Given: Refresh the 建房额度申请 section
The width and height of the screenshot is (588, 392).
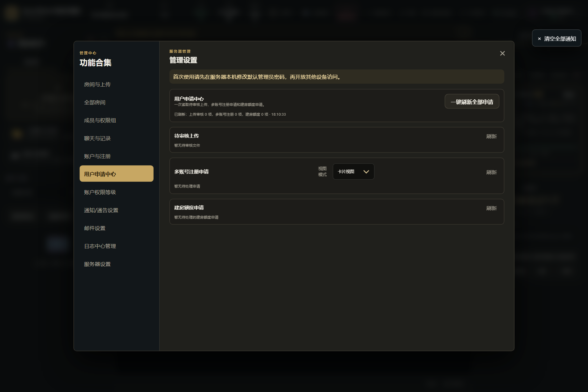Looking at the screenshot, I should pos(491,208).
